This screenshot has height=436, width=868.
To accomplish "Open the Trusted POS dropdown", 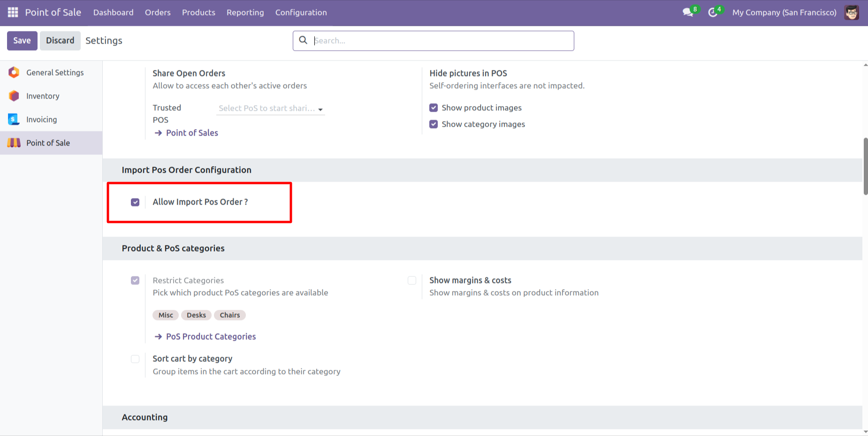I will tap(271, 108).
